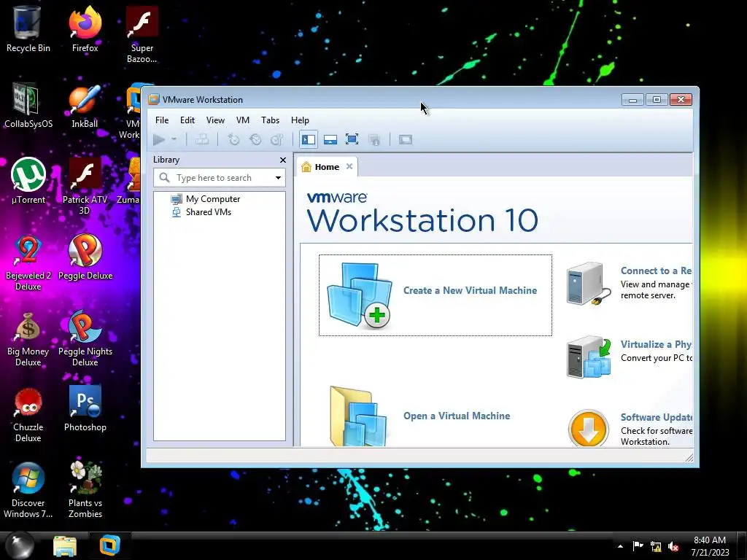Select the Discover Windows 7 desktop icon

pos(28,489)
